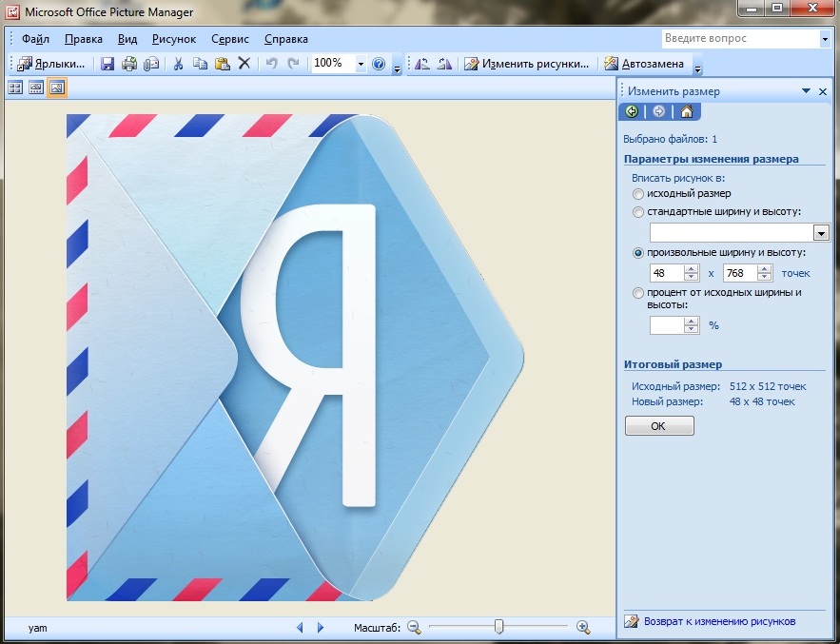Go to task pane home
This screenshot has height=644, width=840.
point(687,111)
